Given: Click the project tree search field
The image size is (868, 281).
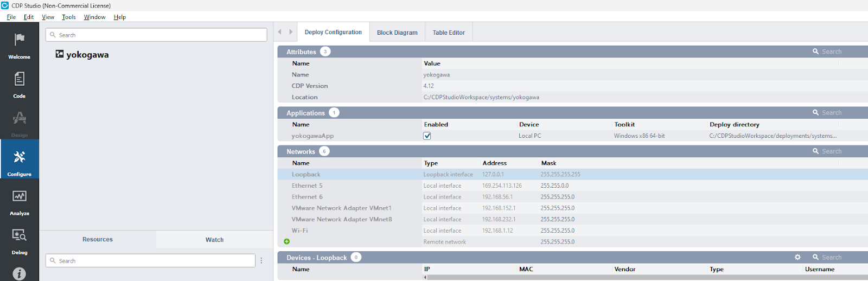Looking at the screenshot, I should [156, 35].
